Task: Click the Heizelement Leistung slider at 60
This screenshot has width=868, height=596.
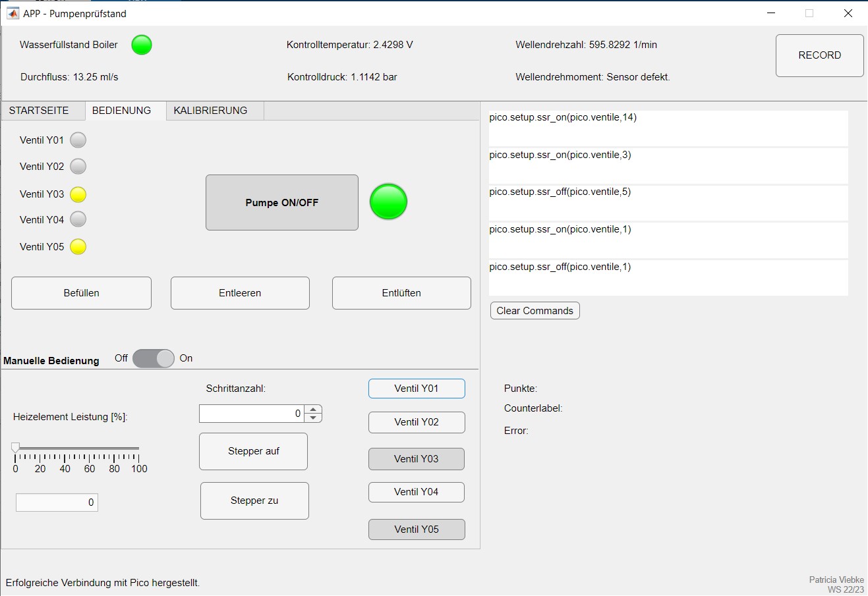Action: [90, 448]
